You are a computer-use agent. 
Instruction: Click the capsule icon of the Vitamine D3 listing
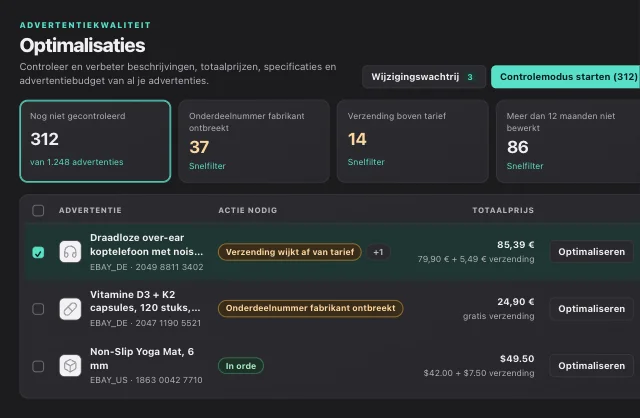(x=70, y=309)
